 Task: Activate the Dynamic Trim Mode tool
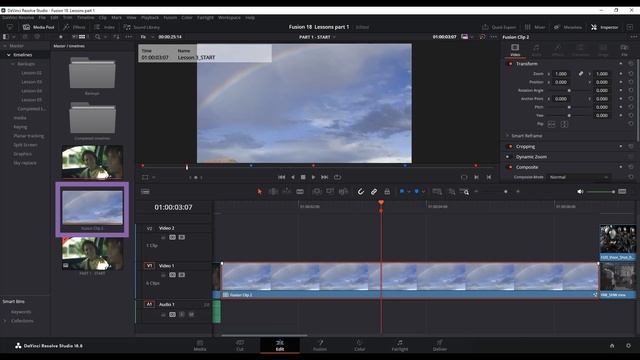click(287, 191)
